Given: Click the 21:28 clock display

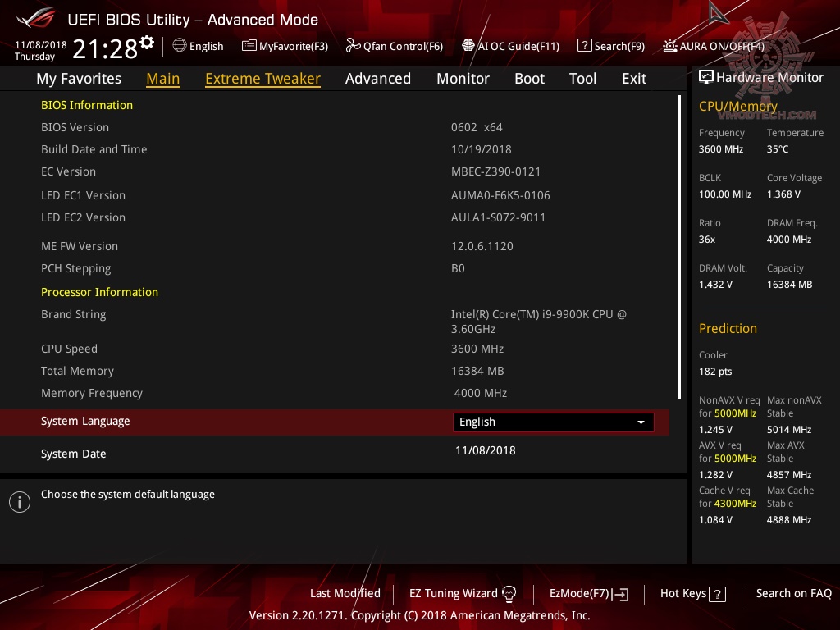Looking at the screenshot, I should click(x=105, y=48).
